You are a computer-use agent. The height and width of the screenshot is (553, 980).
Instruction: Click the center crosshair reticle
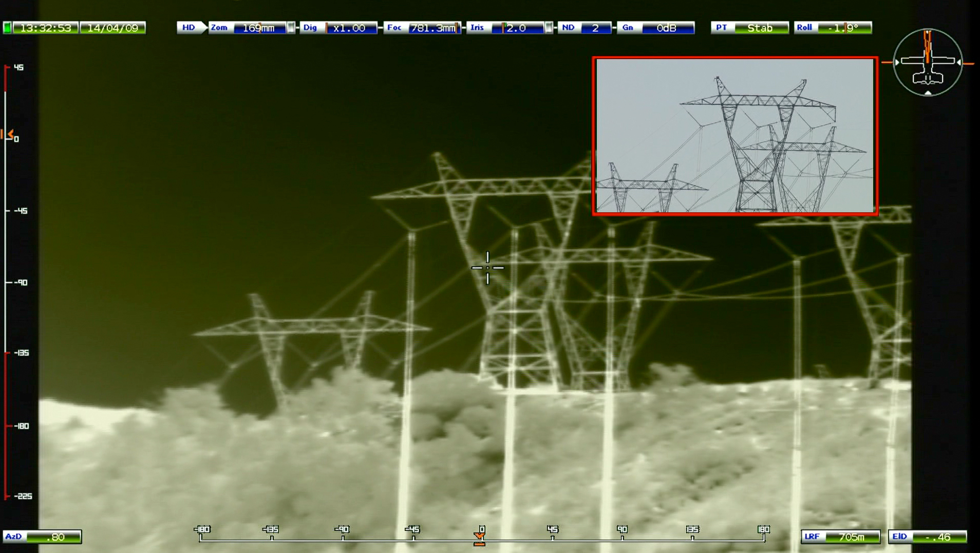coord(487,267)
